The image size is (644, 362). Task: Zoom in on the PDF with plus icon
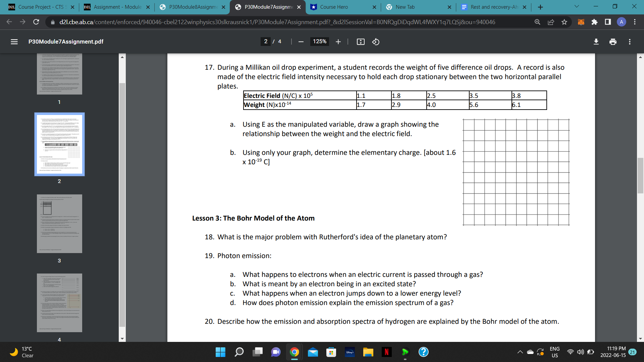point(338,42)
